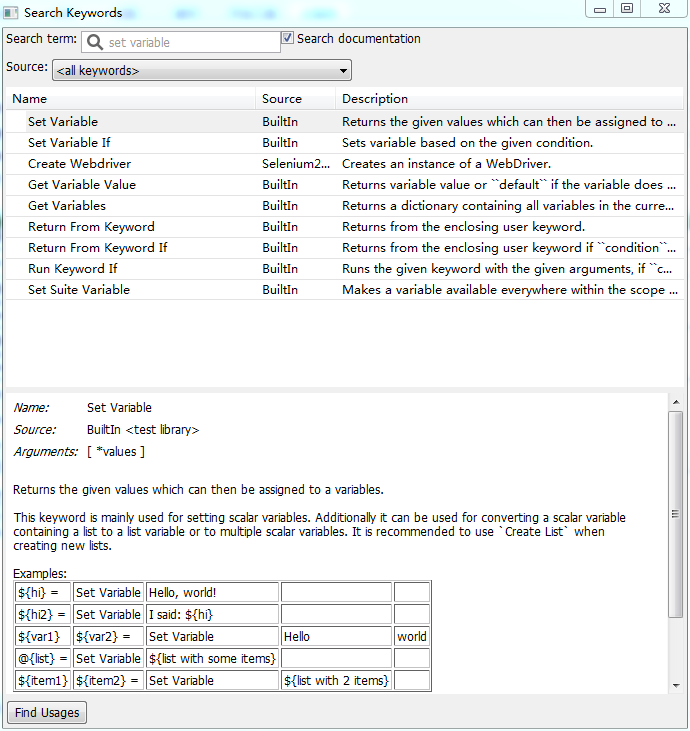Click the 'I said: ${hi}' example cell
This screenshot has width=690, height=731.
[x=212, y=614]
